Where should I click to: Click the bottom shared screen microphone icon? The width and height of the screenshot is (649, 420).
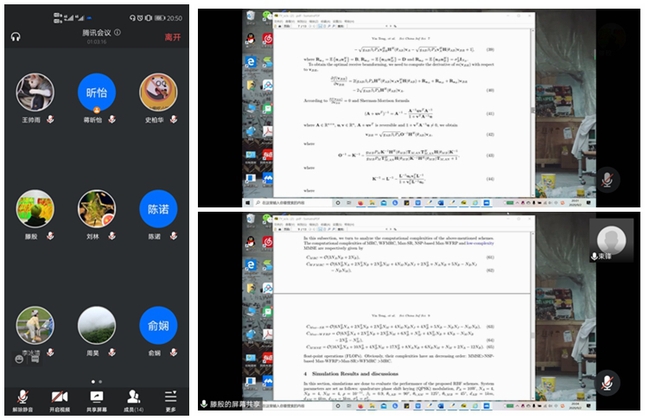[x=607, y=384]
